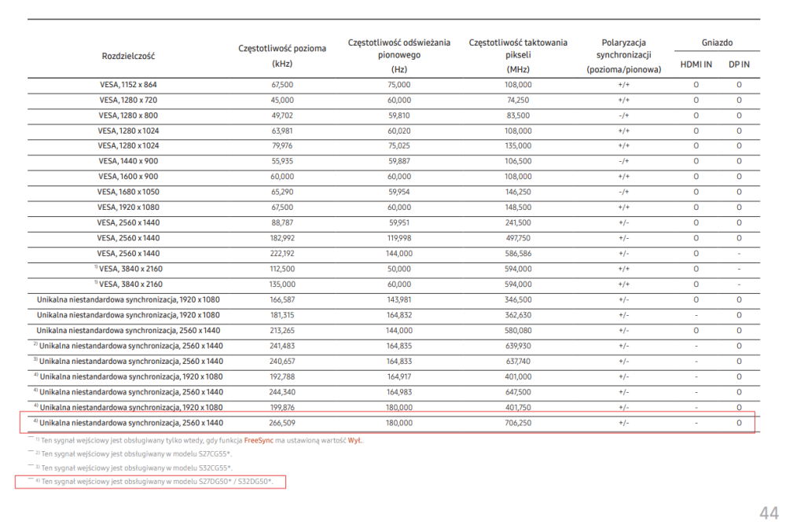Click the red FreeSync text in footnote
The width and height of the screenshot is (786, 532).
[x=258, y=441]
